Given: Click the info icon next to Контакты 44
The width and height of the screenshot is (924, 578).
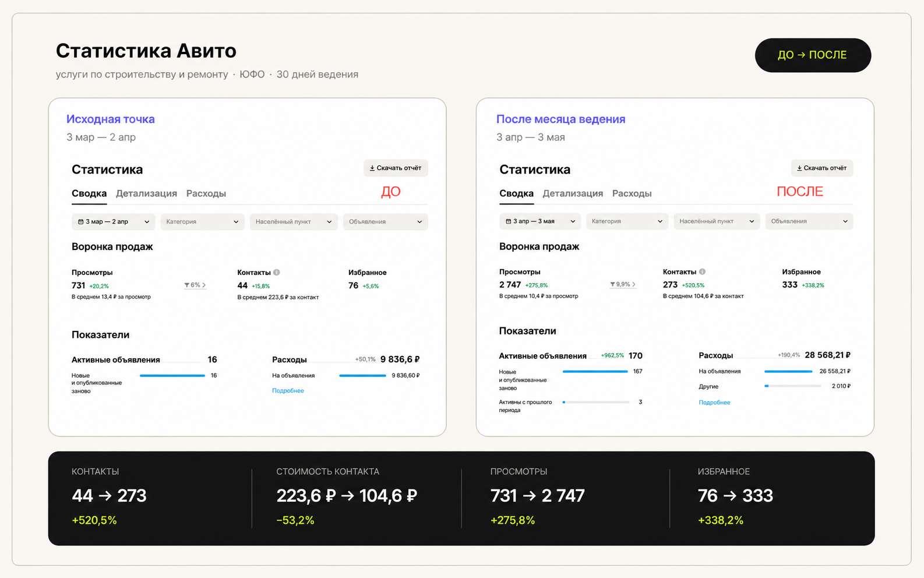Looking at the screenshot, I should tap(277, 272).
